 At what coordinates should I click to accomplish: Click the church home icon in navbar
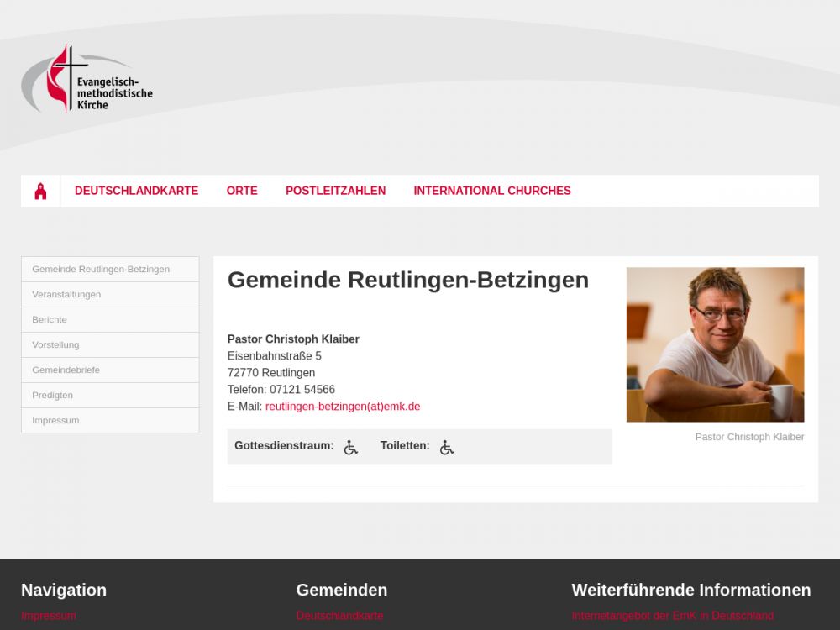(40, 191)
